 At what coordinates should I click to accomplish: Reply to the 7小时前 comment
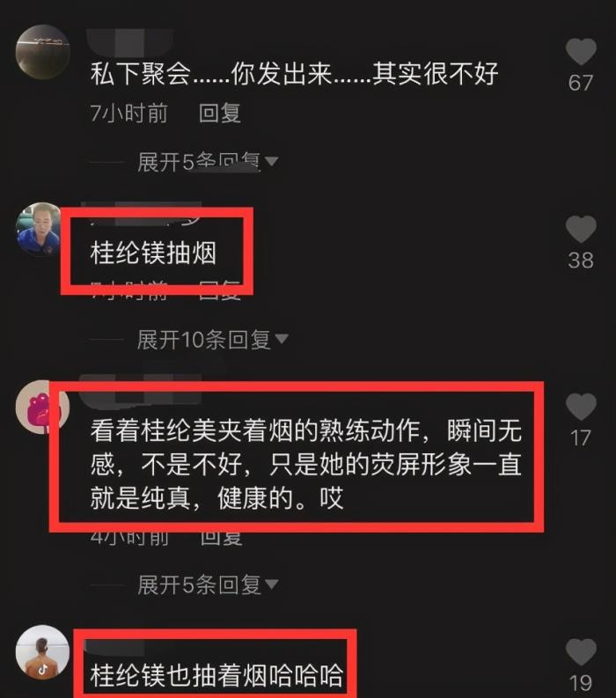220,113
